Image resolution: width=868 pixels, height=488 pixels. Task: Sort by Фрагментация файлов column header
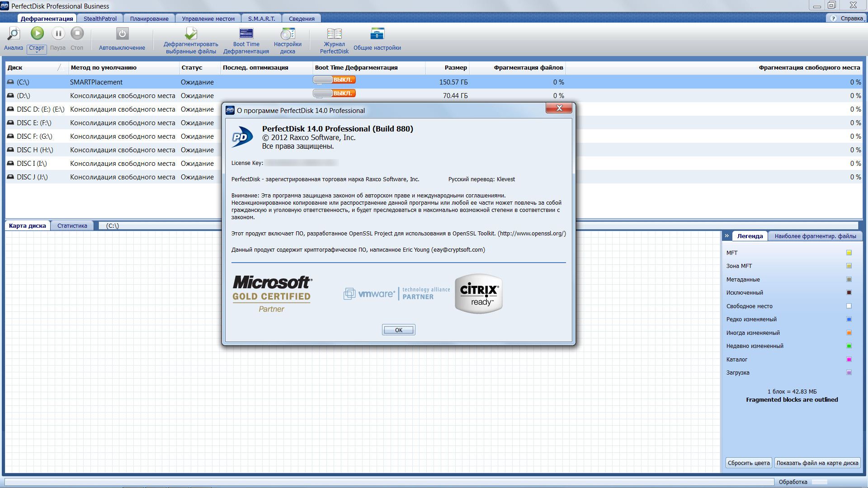coord(517,68)
